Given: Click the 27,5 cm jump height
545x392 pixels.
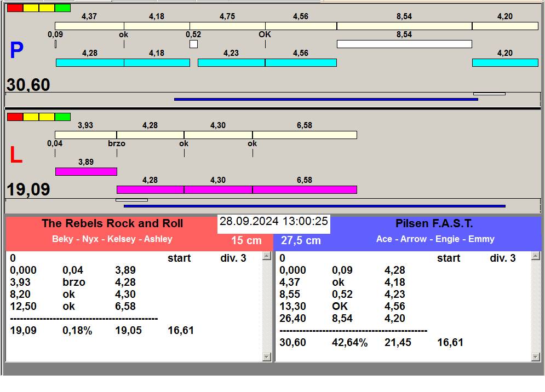Looking at the screenshot, I should (x=301, y=240).
